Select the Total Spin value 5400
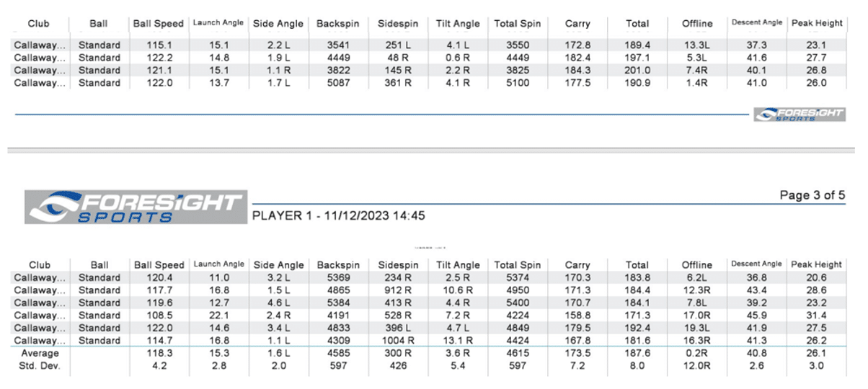 tap(517, 303)
